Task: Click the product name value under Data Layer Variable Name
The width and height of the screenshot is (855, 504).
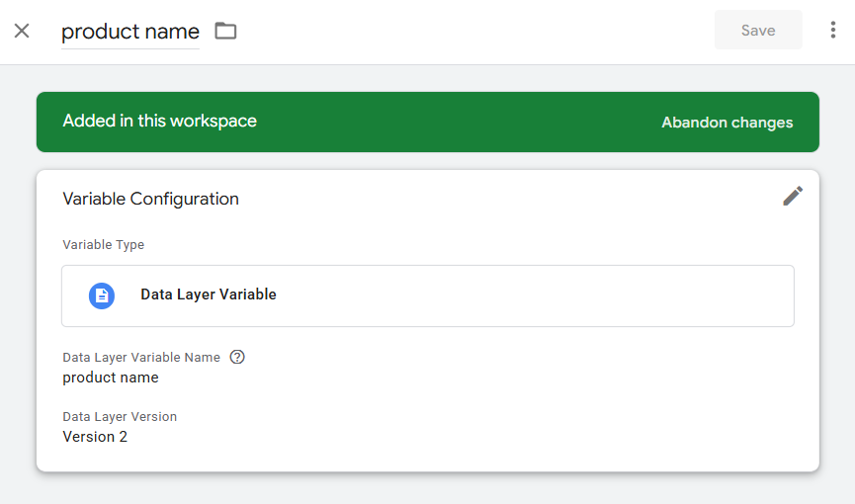Action: click(x=111, y=378)
